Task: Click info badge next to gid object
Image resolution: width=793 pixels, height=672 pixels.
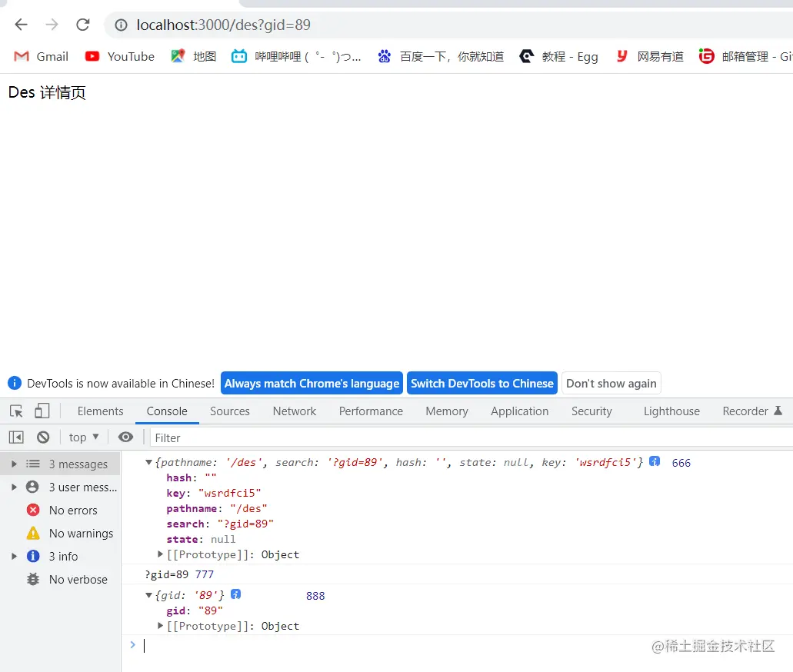Action: (235, 594)
